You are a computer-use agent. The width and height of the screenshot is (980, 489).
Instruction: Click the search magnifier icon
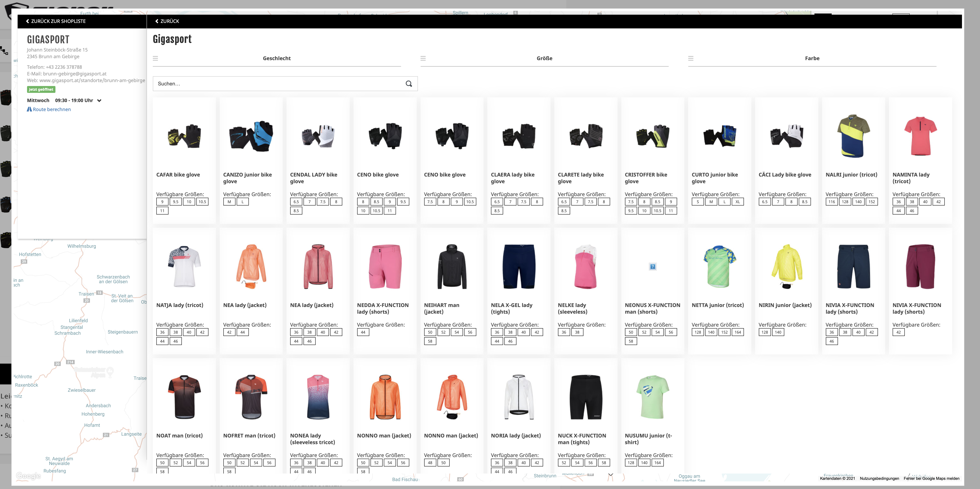coord(408,84)
